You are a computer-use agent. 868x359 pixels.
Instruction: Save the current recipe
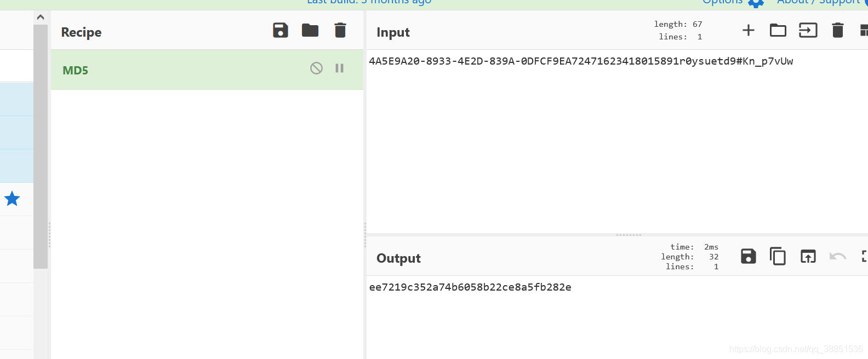[281, 30]
